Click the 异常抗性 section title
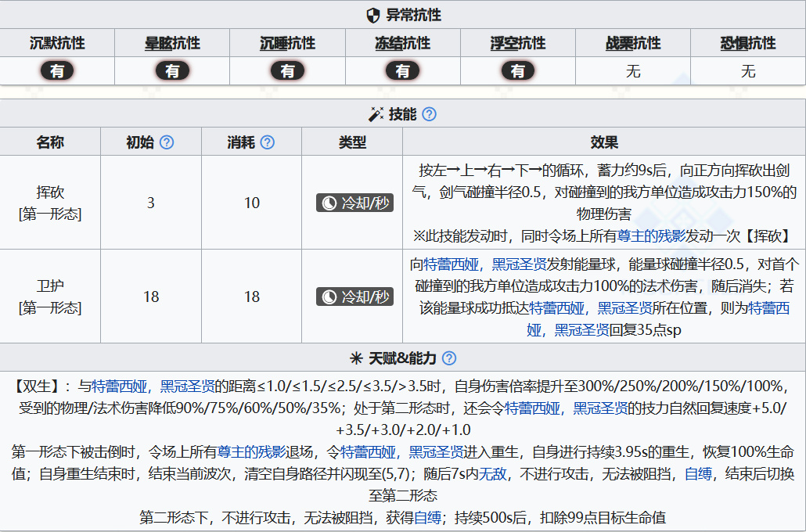The height and width of the screenshot is (532, 806). tap(413, 15)
